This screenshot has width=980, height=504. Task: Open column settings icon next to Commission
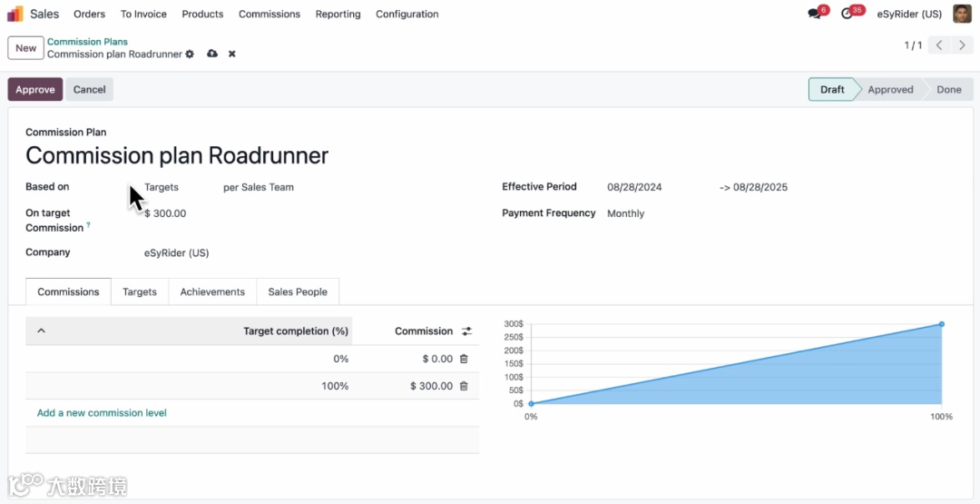coord(467,331)
